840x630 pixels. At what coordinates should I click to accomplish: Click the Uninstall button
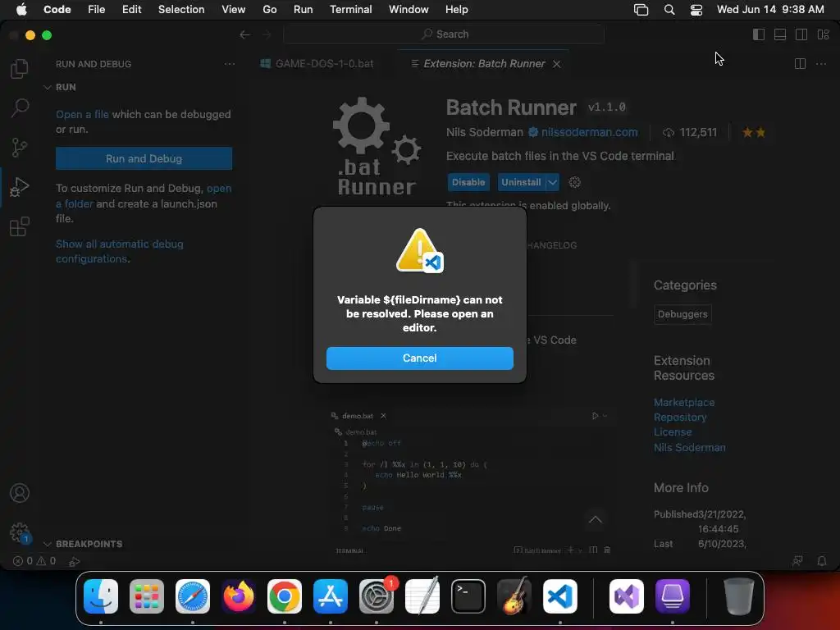521,182
